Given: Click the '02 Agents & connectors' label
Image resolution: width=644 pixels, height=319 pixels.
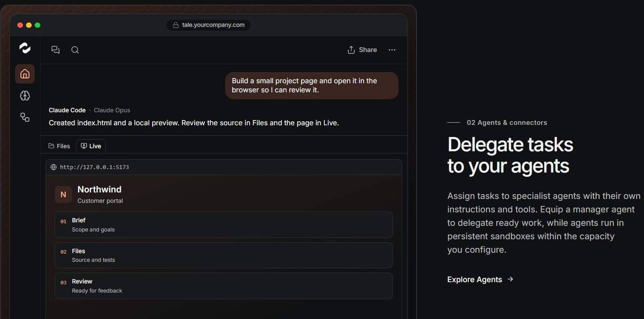Looking at the screenshot, I should (x=507, y=123).
